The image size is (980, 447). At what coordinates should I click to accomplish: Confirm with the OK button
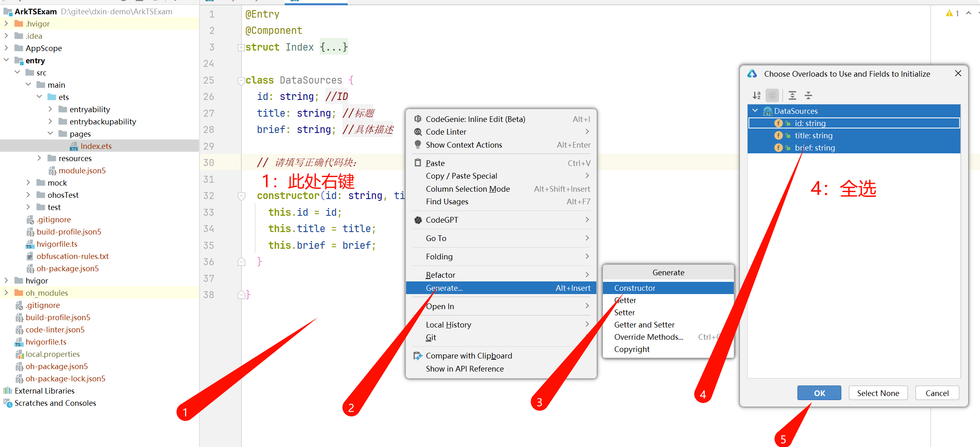pyautogui.click(x=819, y=393)
